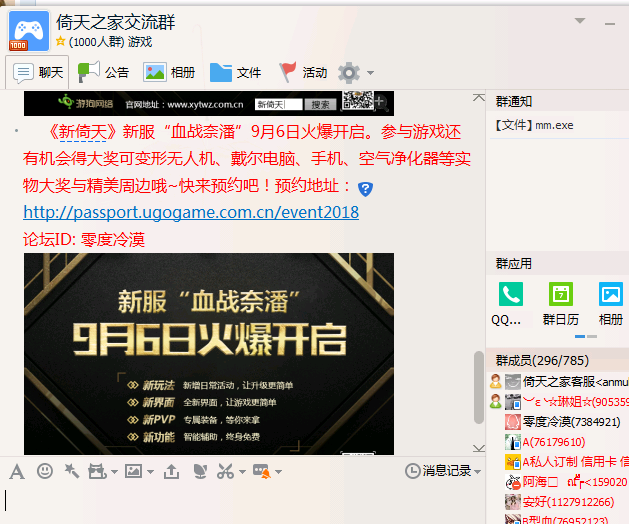Click in the message input field

coord(243,504)
